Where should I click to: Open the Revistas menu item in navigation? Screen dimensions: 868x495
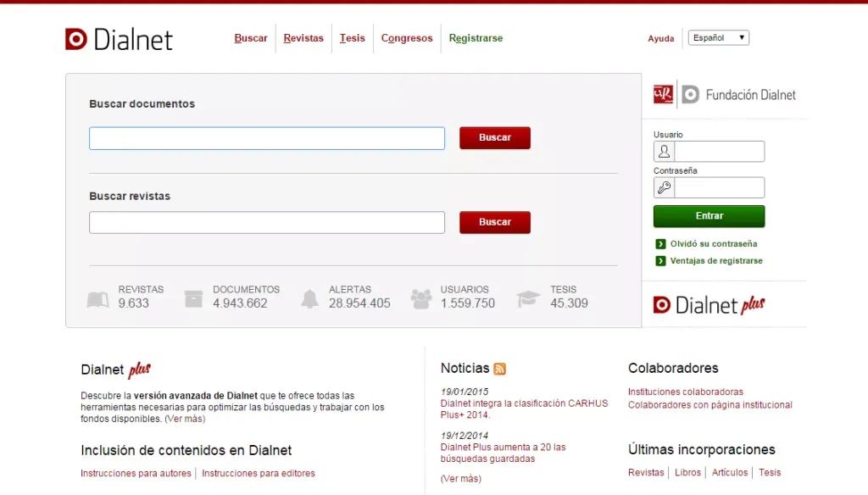click(303, 38)
